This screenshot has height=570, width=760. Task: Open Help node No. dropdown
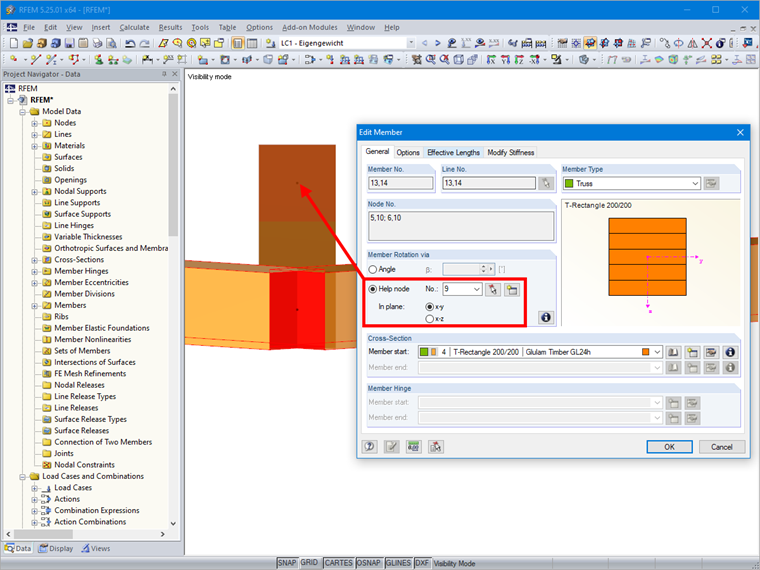tap(476, 289)
